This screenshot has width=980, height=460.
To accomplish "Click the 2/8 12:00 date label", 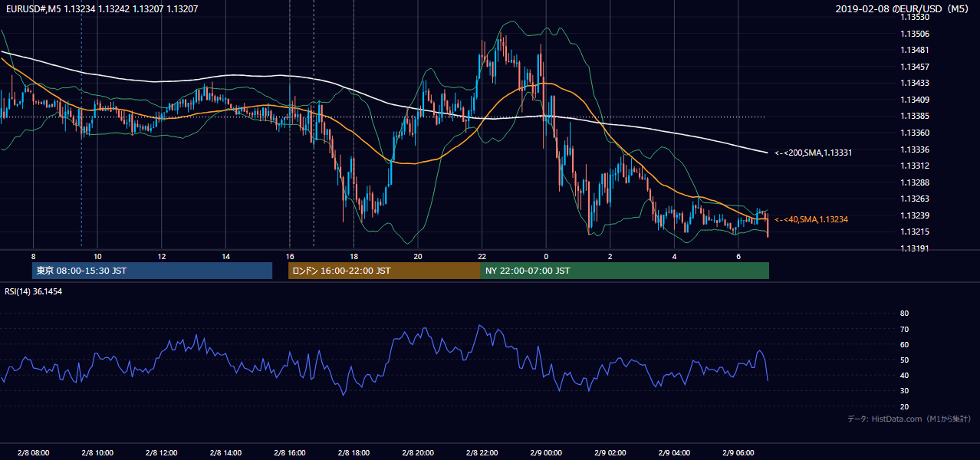I will click(161, 453).
